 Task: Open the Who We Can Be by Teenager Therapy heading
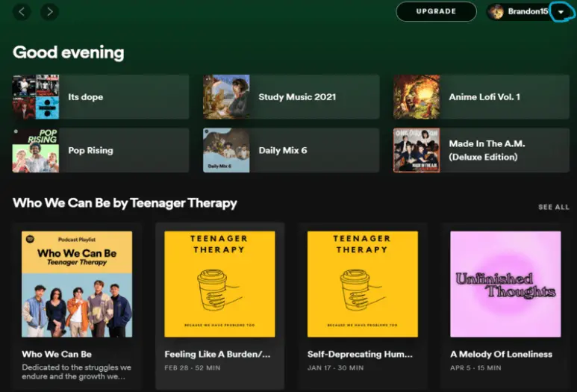[x=125, y=203]
